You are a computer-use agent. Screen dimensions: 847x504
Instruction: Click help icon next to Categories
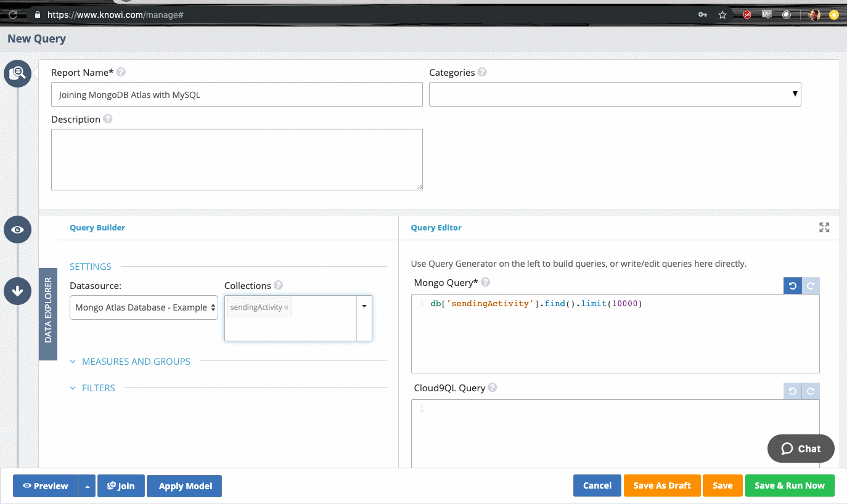482,72
